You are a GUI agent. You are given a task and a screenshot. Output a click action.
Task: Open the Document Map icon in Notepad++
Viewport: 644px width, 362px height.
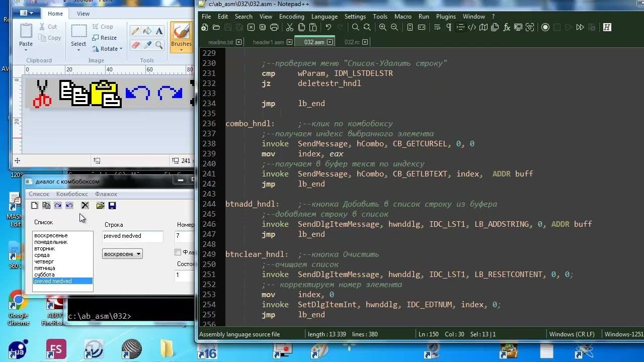(x=484, y=27)
